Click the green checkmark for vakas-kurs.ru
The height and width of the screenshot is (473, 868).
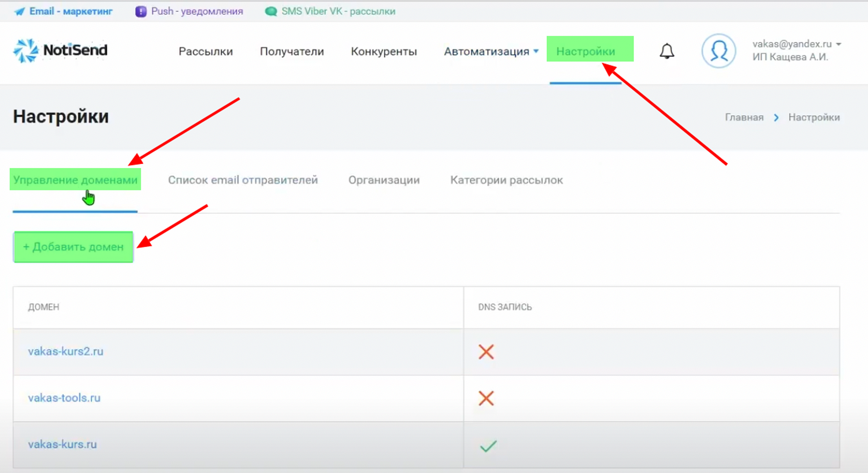(488, 445)
